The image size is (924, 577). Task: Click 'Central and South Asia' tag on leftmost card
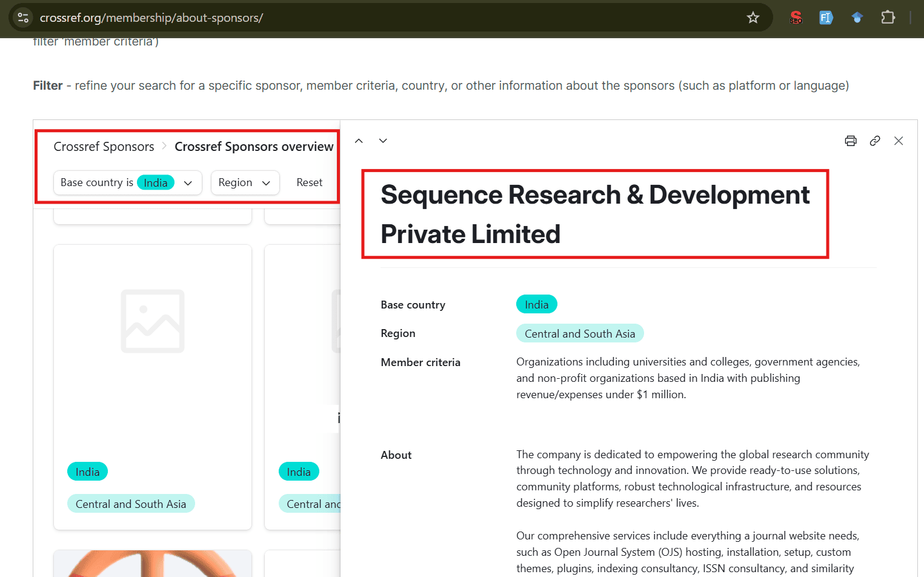click(x=131, y=504)
